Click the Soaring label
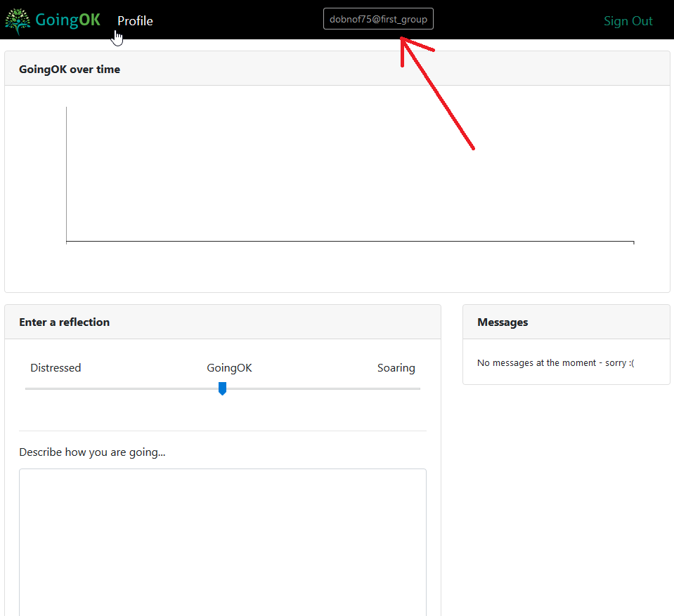Image resolution: width=674 pixels, height=616 pixels. pos(396,368)
